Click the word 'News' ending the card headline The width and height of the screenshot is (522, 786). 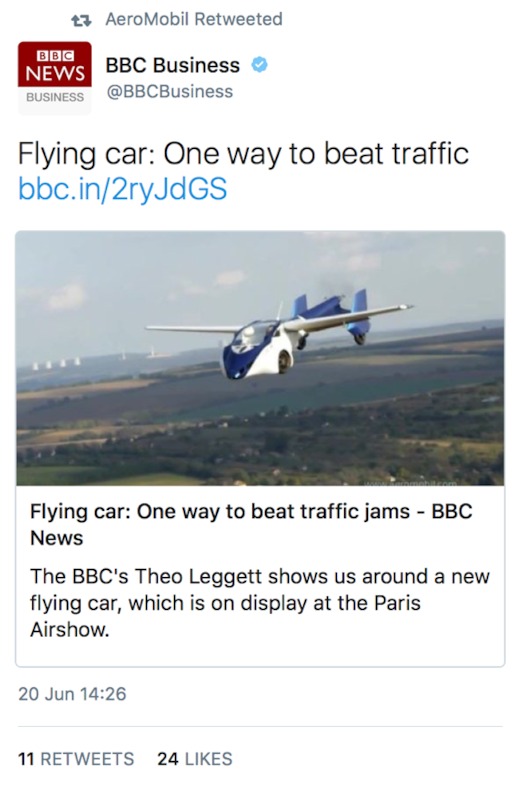click(x=56, y=538)
